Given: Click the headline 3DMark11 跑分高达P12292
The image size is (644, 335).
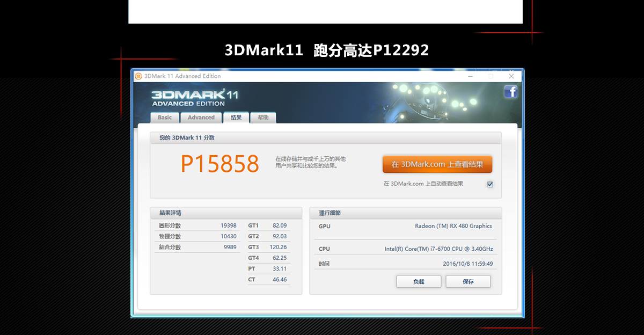Looking at the screenshot, I should (x=327, y=50).
